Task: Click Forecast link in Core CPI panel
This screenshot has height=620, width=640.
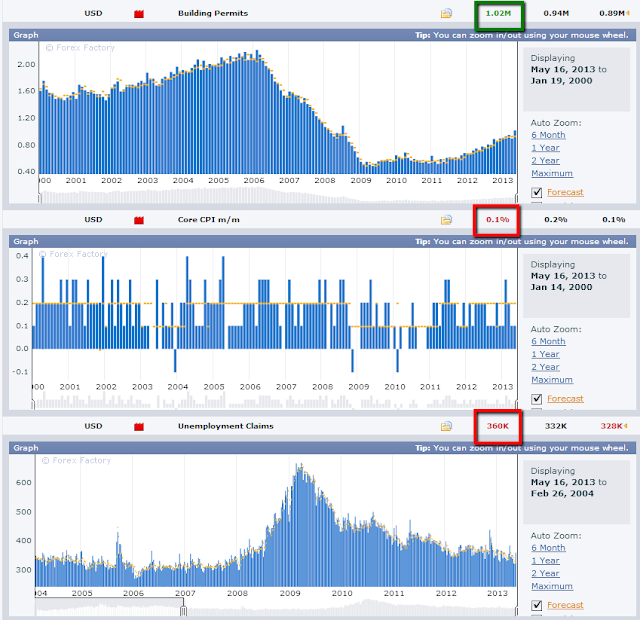Action: (565, 398)
